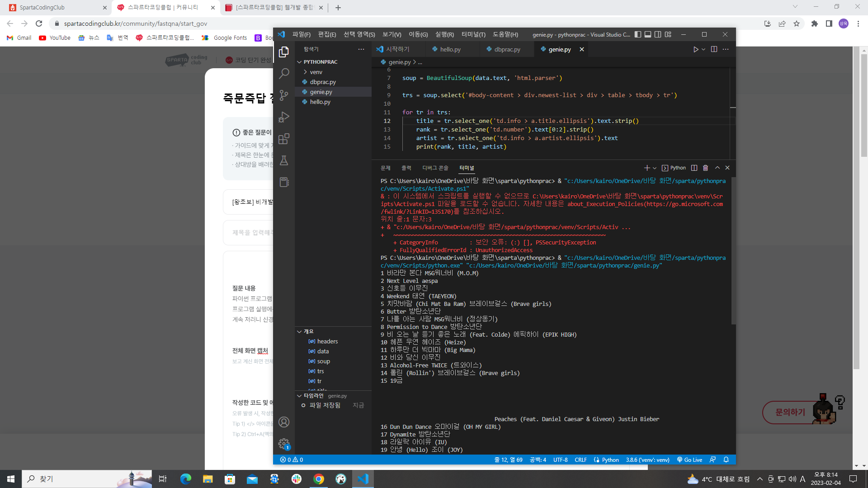Close the terminal panel
The image size is (868, 488).
click(727, 168)
